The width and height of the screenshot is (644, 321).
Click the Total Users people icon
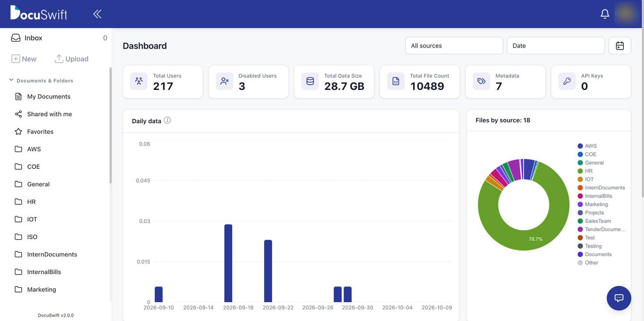coord(139,81)
